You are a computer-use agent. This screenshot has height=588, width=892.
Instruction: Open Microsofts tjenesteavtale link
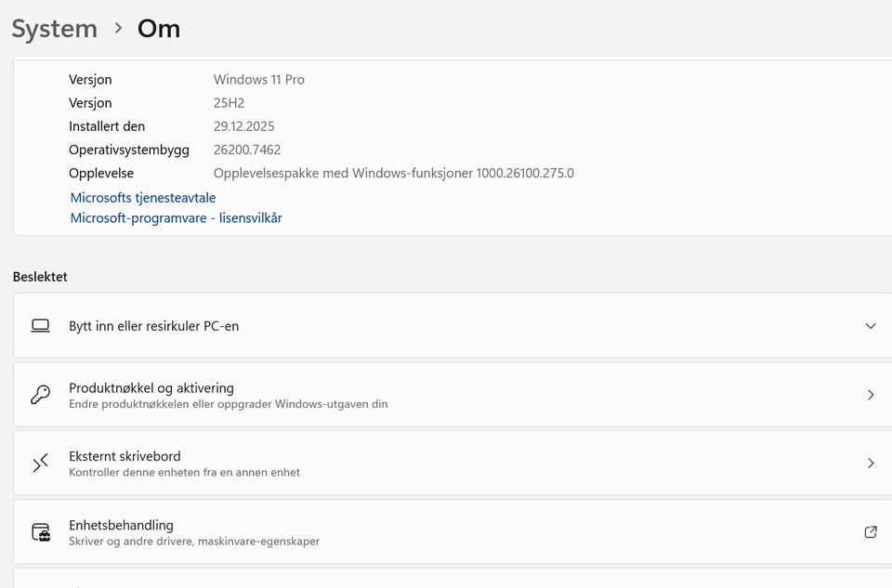(x=143, y=198)
